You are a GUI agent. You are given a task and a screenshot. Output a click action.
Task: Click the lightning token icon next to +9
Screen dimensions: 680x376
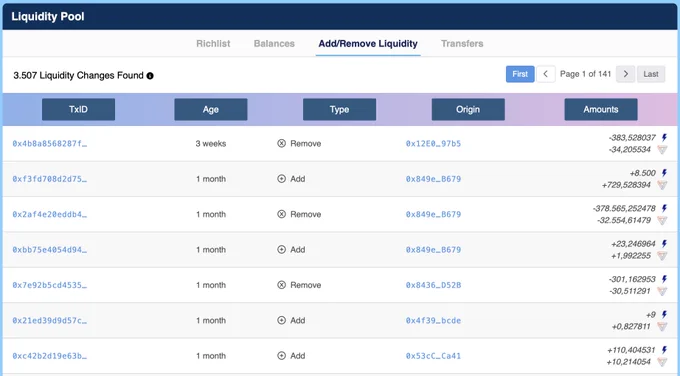(664, 314)
